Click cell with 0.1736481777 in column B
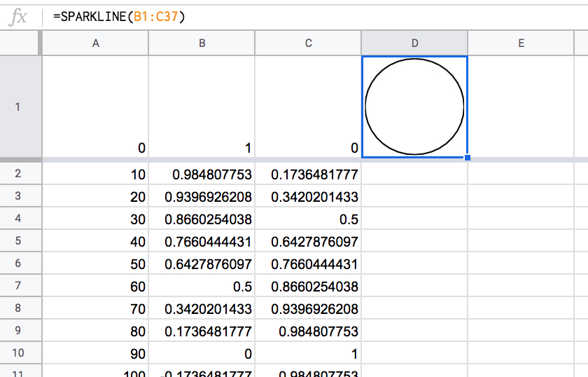Viewport: 588px width, 377px height. [202, 330]
